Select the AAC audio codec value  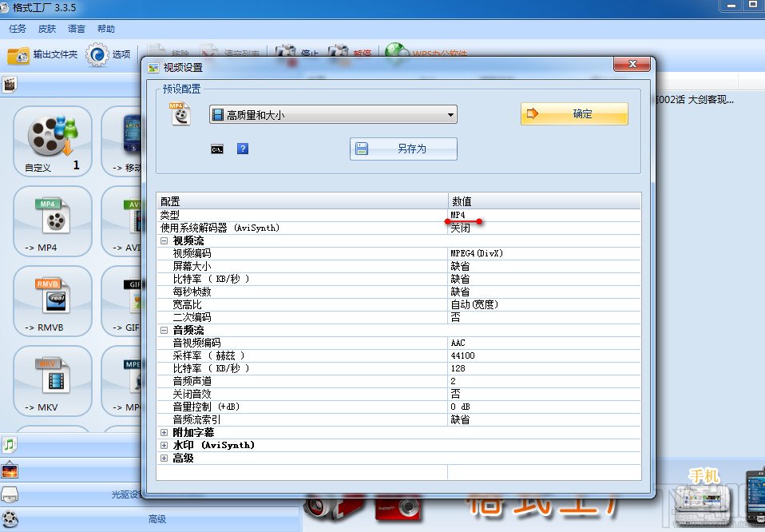[544, 343]
